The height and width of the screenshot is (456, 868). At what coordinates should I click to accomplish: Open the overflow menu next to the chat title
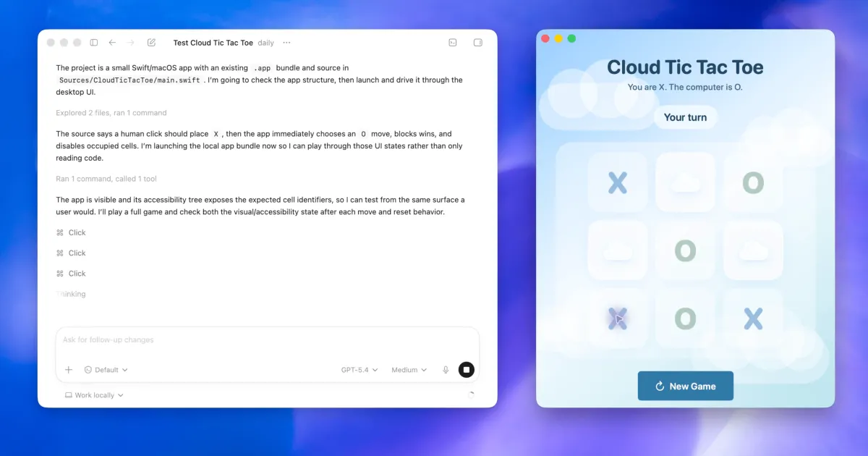286,43
